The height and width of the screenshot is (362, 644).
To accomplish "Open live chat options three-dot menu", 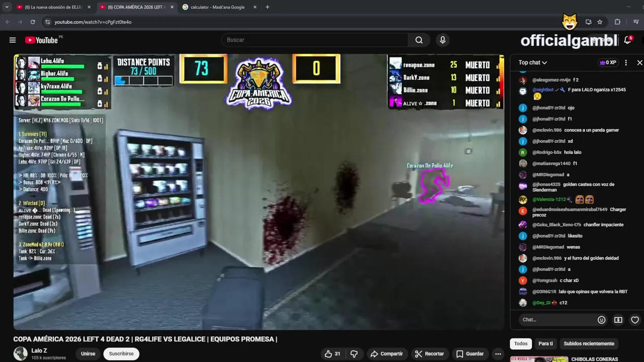I will pyautogui.click(x=626, y=62).
